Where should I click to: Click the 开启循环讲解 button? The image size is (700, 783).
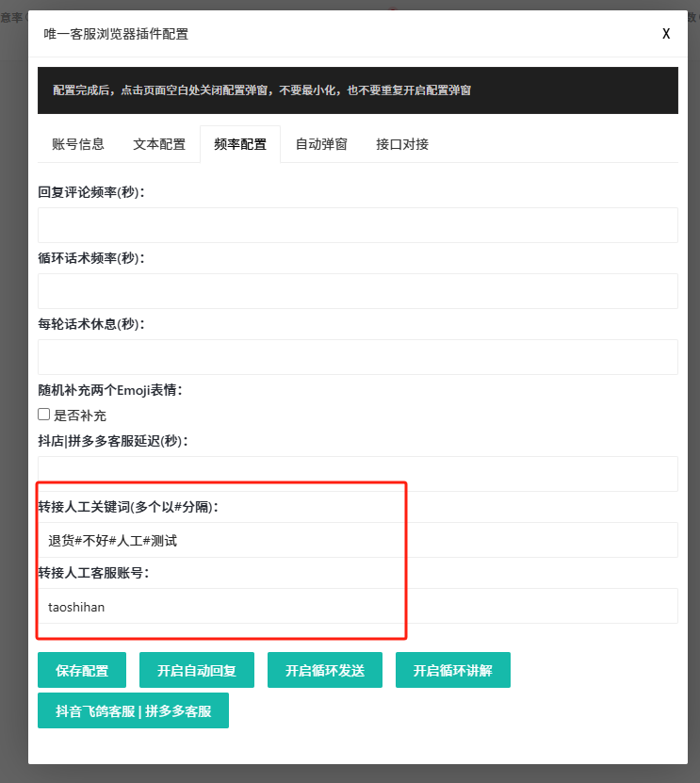(453, 670)
